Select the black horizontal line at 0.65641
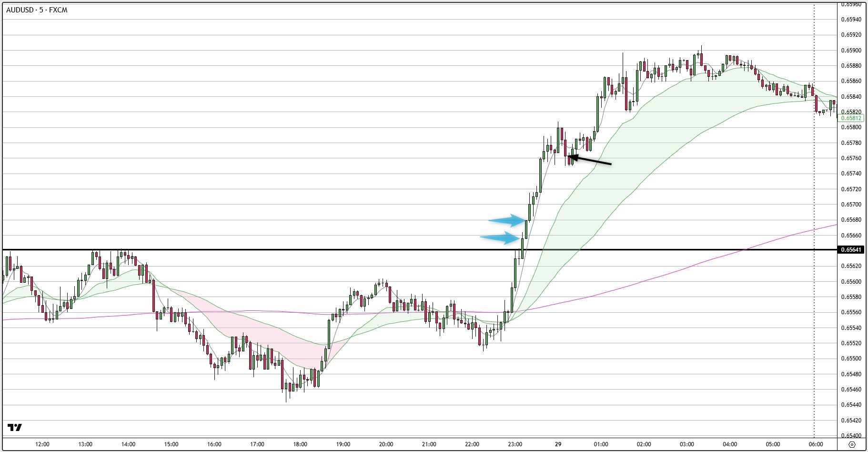This screenshot has width=868, height=452. tap(286, 249)
